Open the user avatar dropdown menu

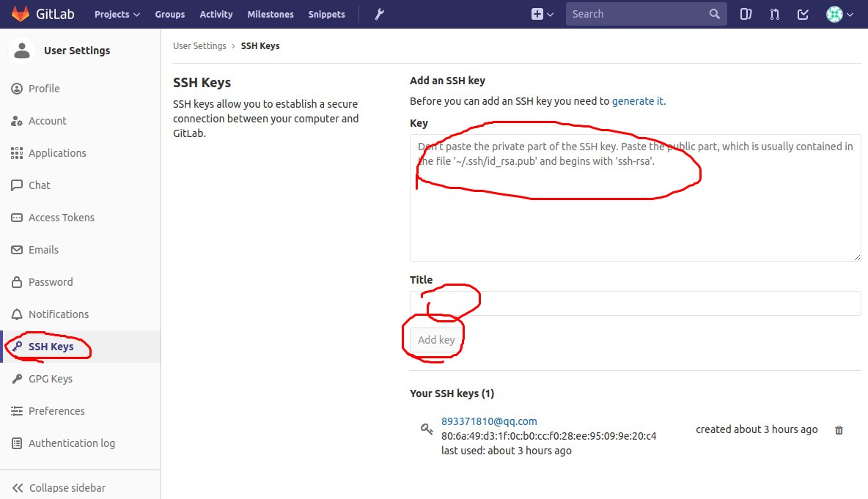tap(839, 14)
